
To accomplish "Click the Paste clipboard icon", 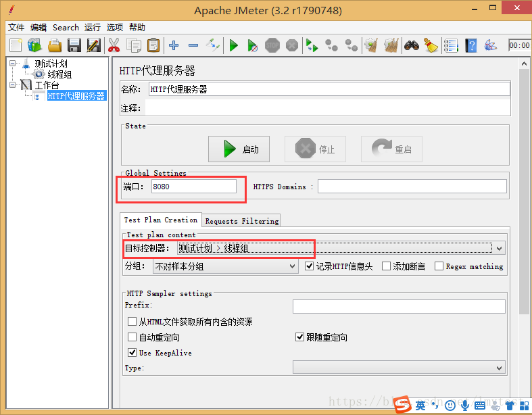I will coord(153,45).
